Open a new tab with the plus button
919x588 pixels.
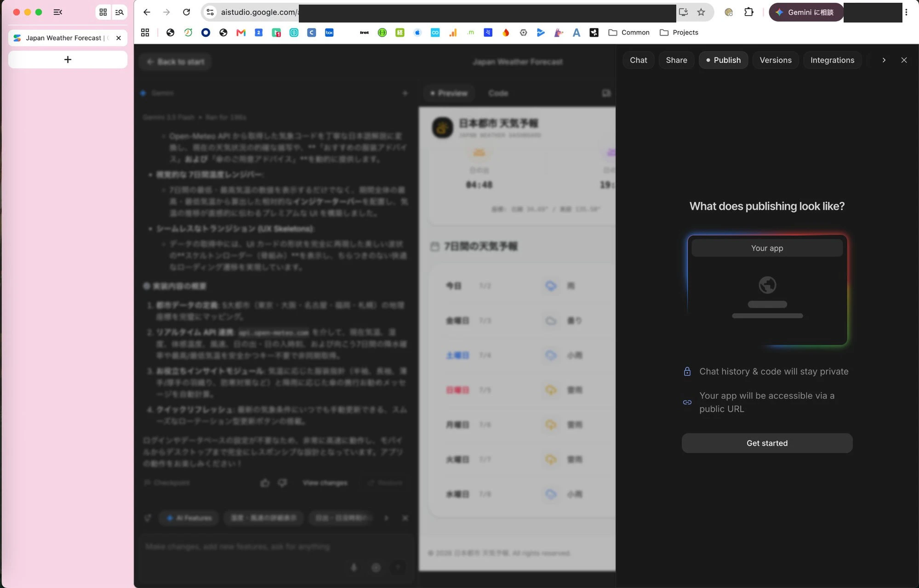[68, 60]
